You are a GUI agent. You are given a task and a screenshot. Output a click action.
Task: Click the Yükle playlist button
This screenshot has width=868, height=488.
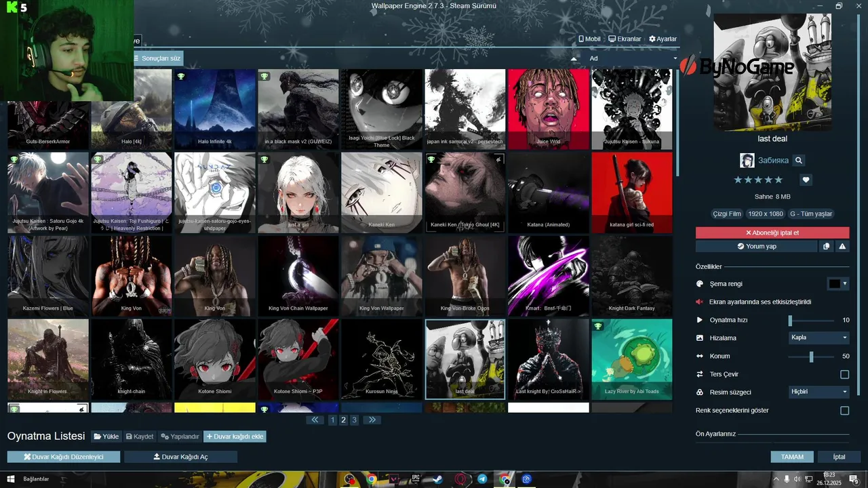click(106, 436)
